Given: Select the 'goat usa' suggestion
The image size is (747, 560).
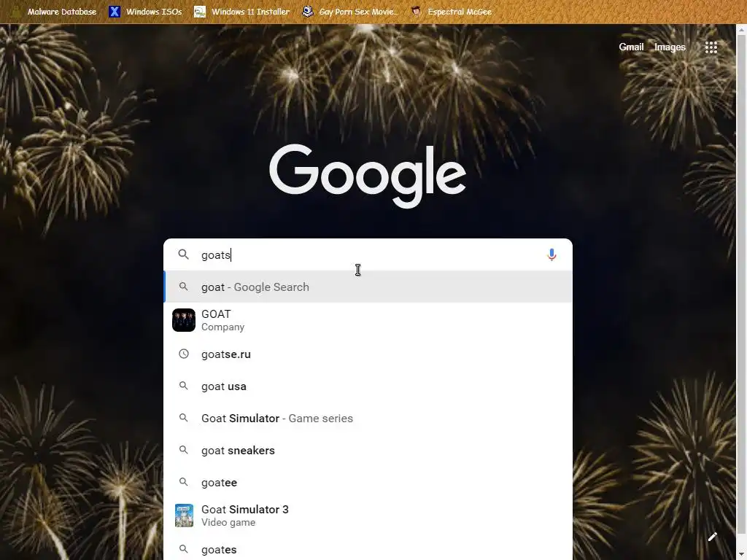Looking at the screenshot, I should (x=368, y=386).
